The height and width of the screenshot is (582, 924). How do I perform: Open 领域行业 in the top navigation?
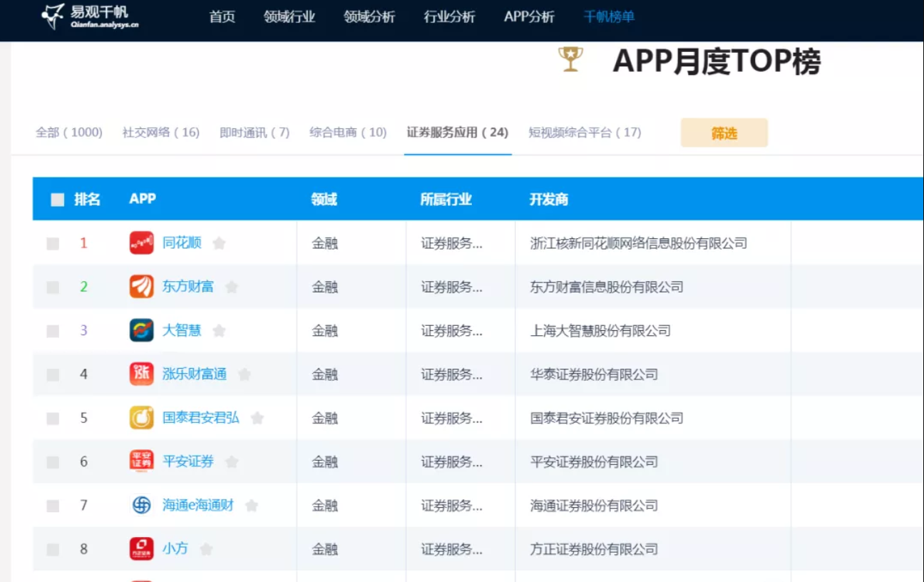point(289,16)
